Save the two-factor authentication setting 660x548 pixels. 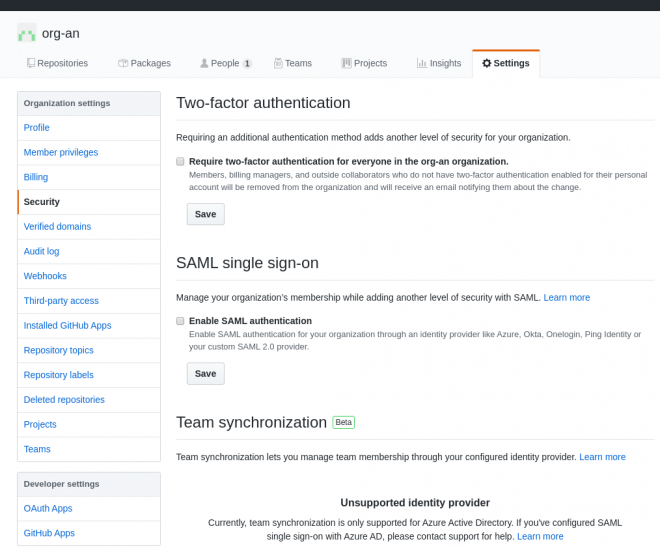[205, 214]
